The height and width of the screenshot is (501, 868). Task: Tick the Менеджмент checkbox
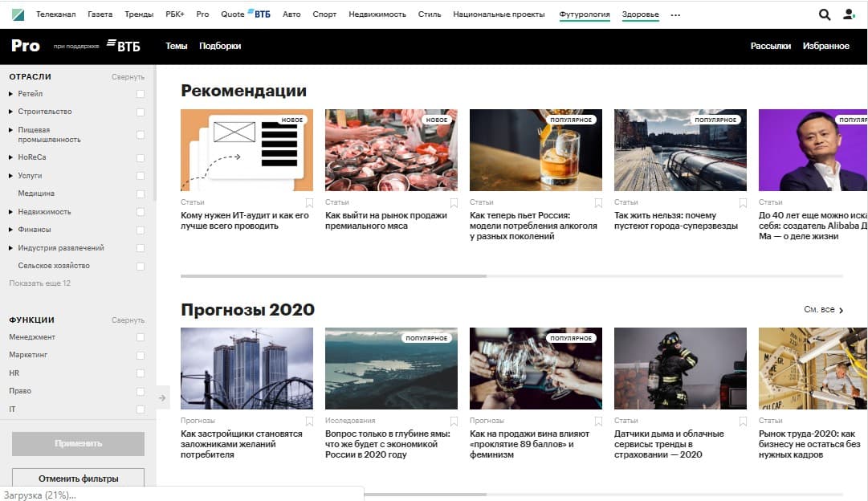click(141, 337)
